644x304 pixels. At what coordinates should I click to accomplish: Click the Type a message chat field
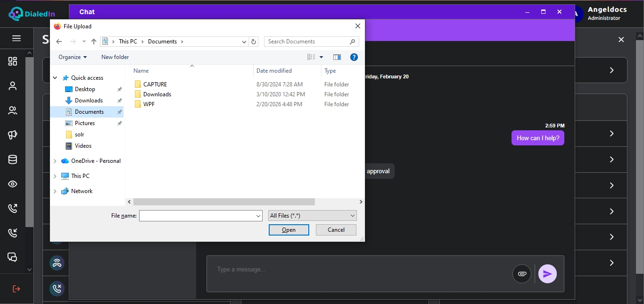(x=358, y=270)
